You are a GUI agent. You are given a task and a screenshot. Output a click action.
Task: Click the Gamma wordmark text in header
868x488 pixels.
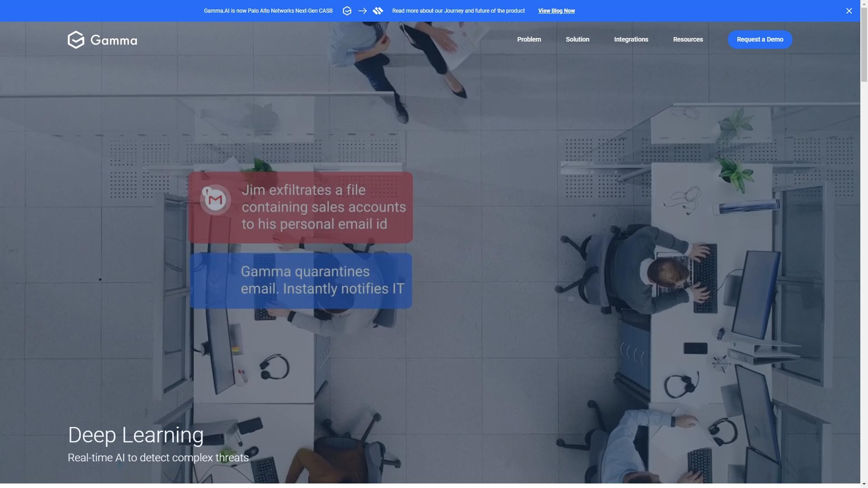pyautogui.click(x=113, y=40)
